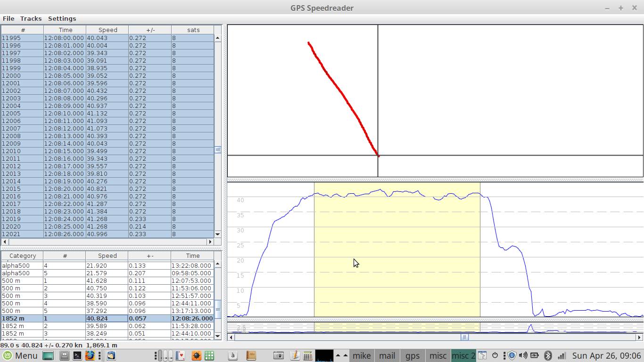This screenshot has height=362, width=644.
Task: Click right arrow of graph horizontal scrollbar
Action: click(639, 337)
